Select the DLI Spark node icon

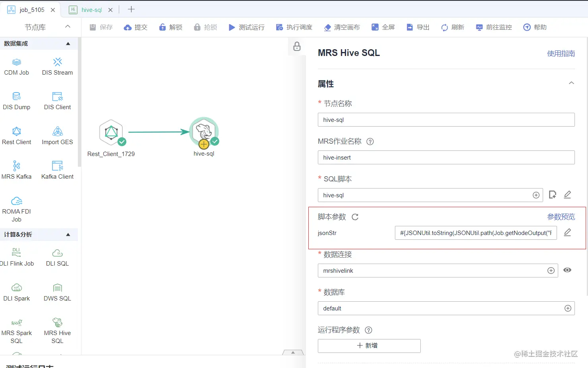17,287
